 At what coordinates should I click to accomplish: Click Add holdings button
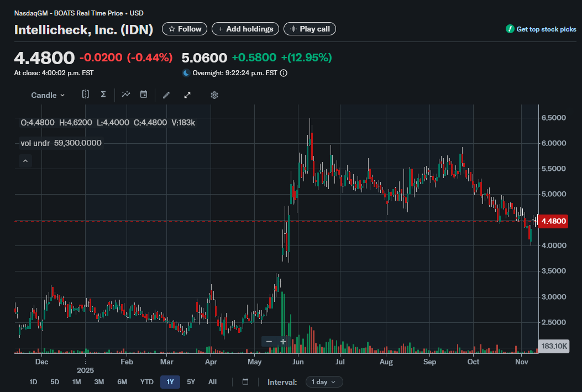245,29
